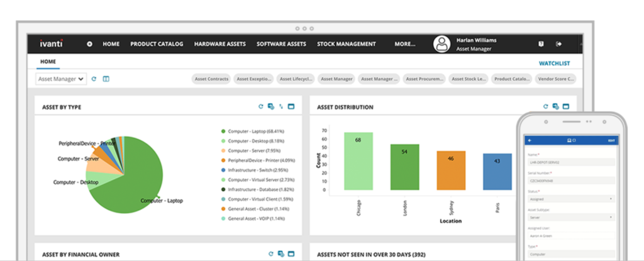Maximize the Asset Distribution panel
The height and width of the screenshot is (261, 644).
(566, 106)
